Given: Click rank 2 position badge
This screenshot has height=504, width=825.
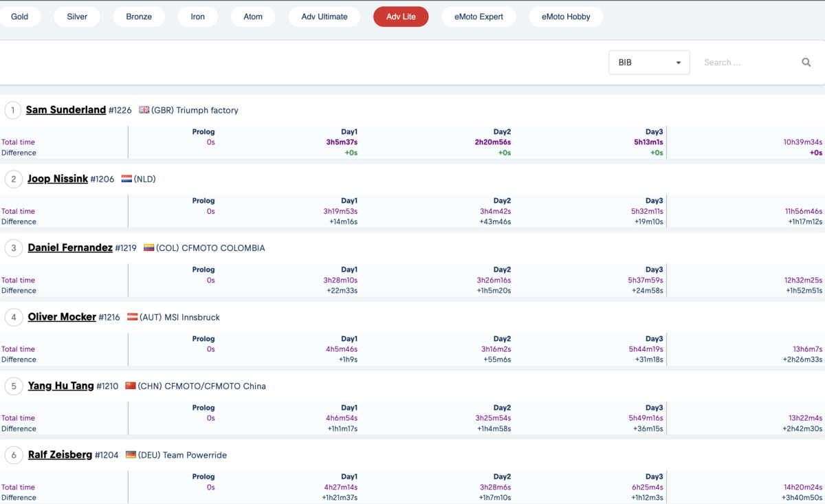Looking at the screenshot, I should (13, 179).
